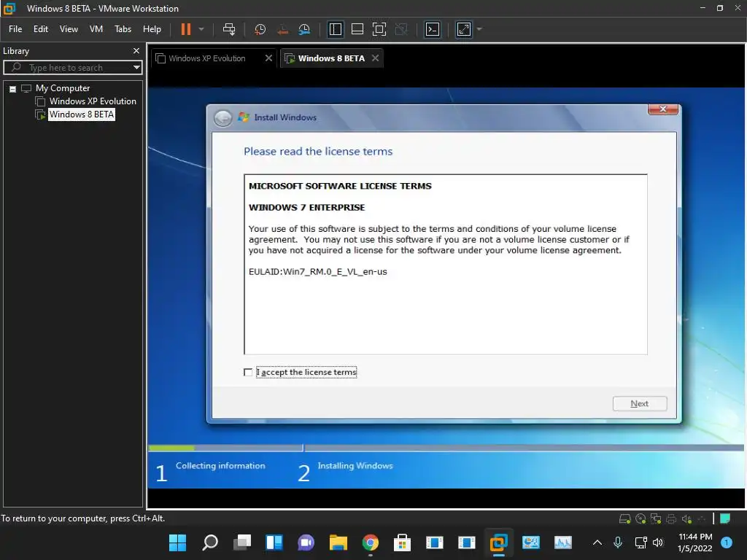Click the sound card status icon
This screenshot has height=560, width=747.
click(x=686, y=519)
